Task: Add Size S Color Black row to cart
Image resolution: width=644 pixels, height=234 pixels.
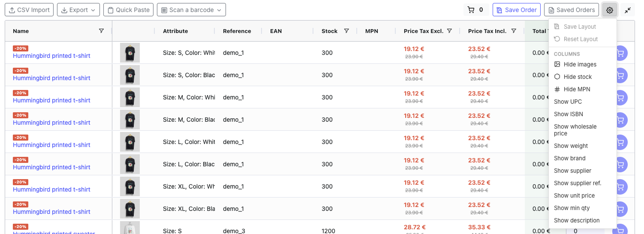Action: pyautogui.click(x=620, y=75)
